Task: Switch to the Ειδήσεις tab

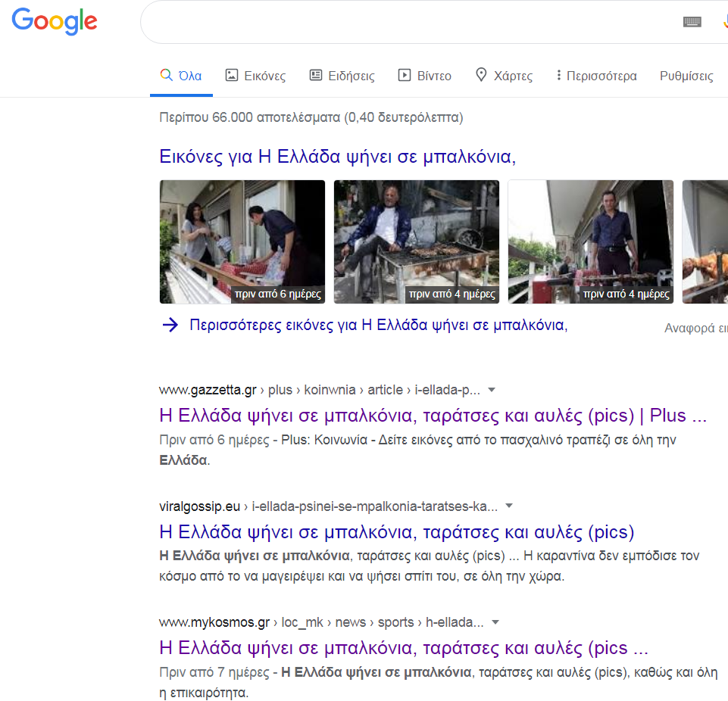Action: [x=342, y=76]
